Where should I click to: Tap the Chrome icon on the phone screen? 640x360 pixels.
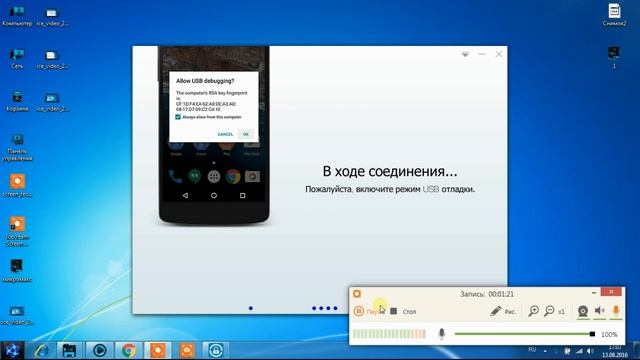click(x=233, y=176)
